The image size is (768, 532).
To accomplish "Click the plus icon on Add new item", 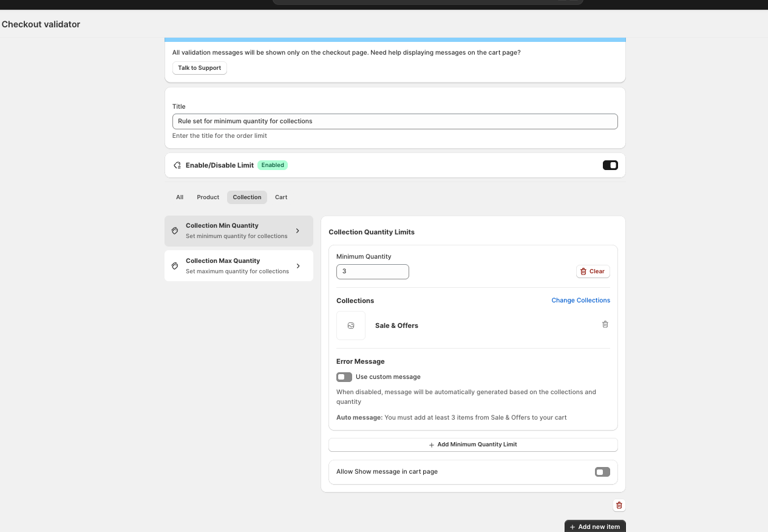I will (574, 526).
